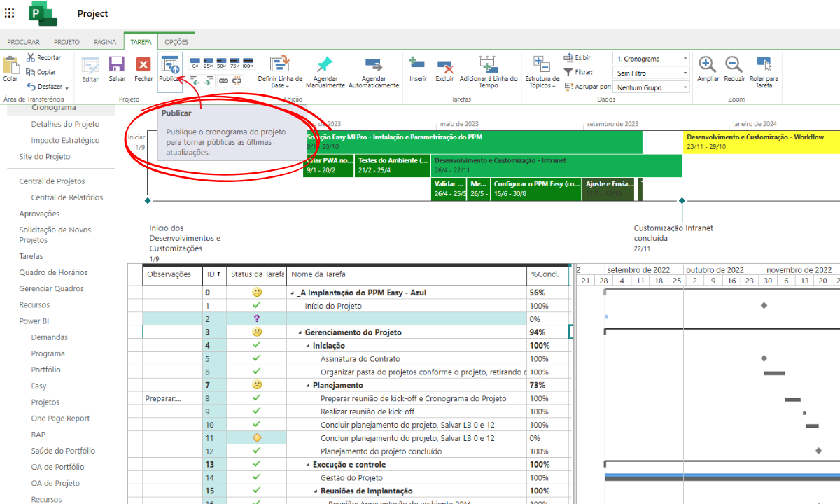Collapse Reuniões de Implantação summary task
Viewport: 840px width, 504px height.
[x=316, y=491]
